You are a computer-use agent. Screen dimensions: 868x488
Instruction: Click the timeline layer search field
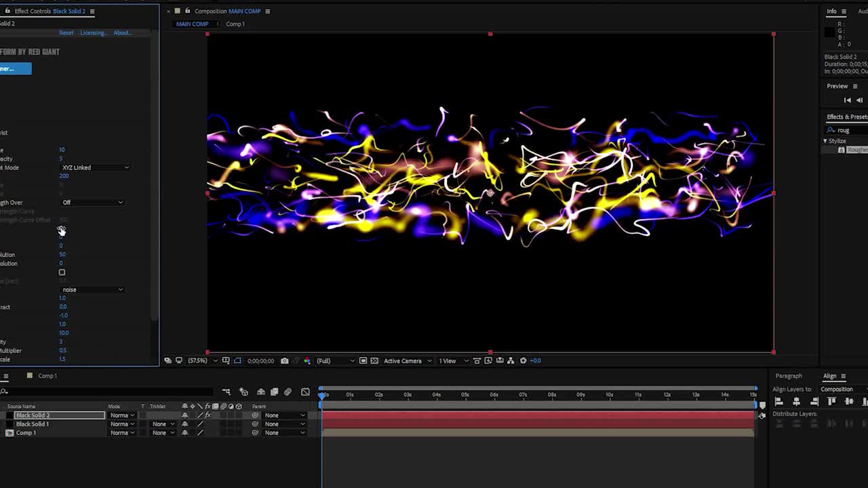(106, 392)
